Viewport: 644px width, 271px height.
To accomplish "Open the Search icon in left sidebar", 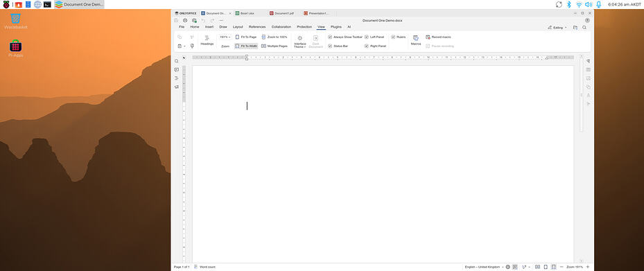I will coord(177,61).
